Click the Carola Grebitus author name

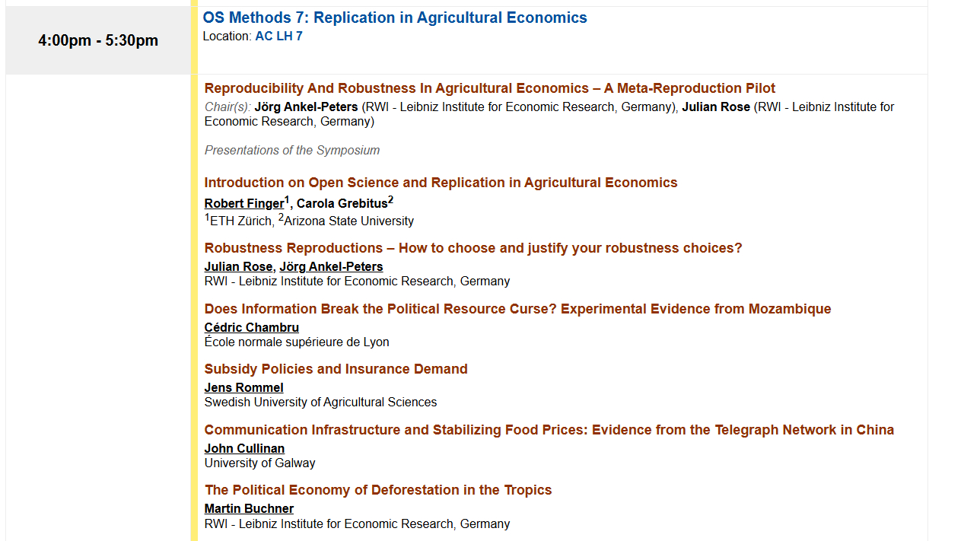(x=342, y=204)
